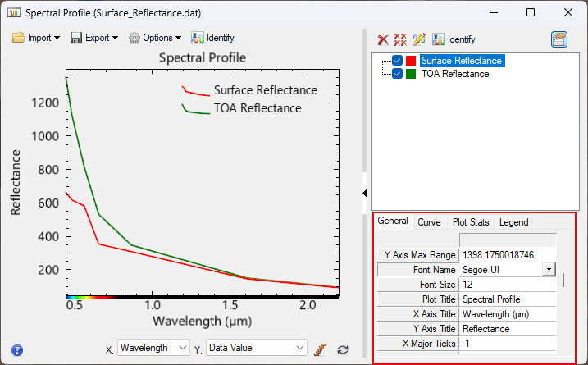Open the Y axis Data Value dropdown
This screenshot has width=588, height=365.
coord(257,348)
